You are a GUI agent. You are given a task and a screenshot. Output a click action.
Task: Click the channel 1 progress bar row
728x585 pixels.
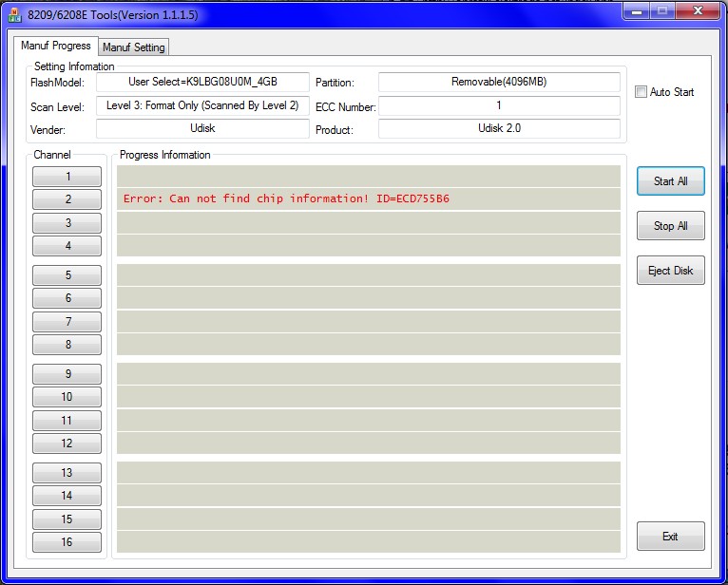369,177
